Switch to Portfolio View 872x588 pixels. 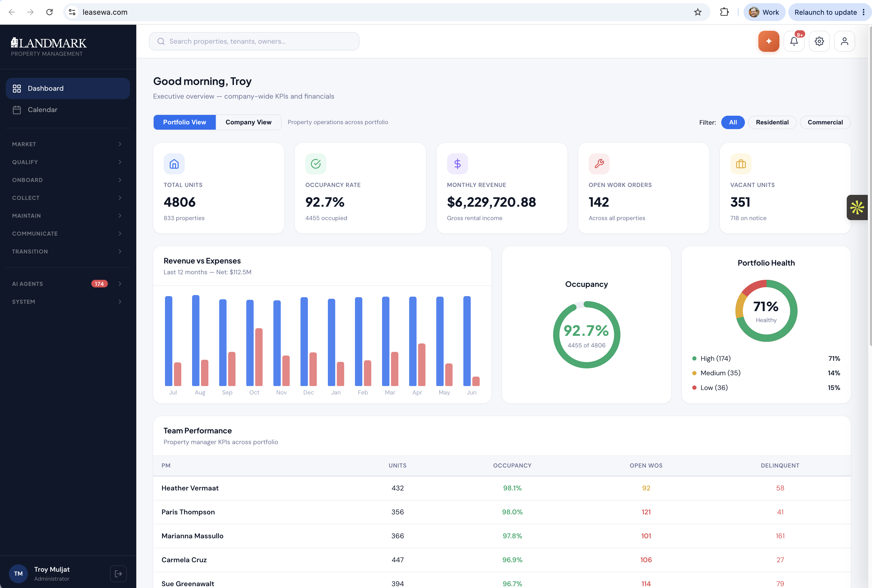(x=185, y=122)
